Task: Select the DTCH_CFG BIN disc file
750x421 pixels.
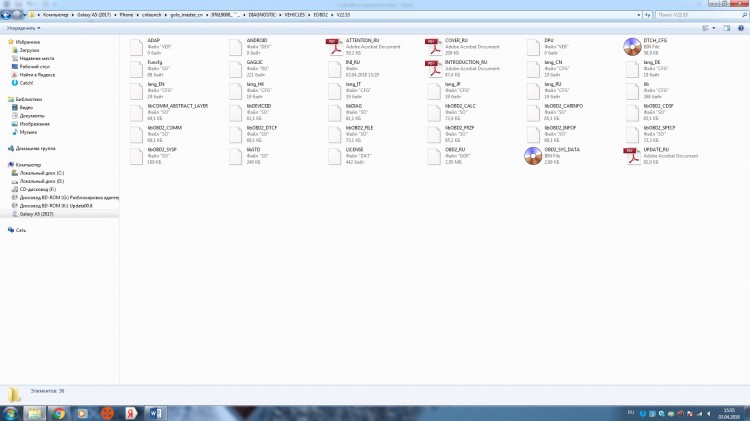Action: tap(632, 44)
